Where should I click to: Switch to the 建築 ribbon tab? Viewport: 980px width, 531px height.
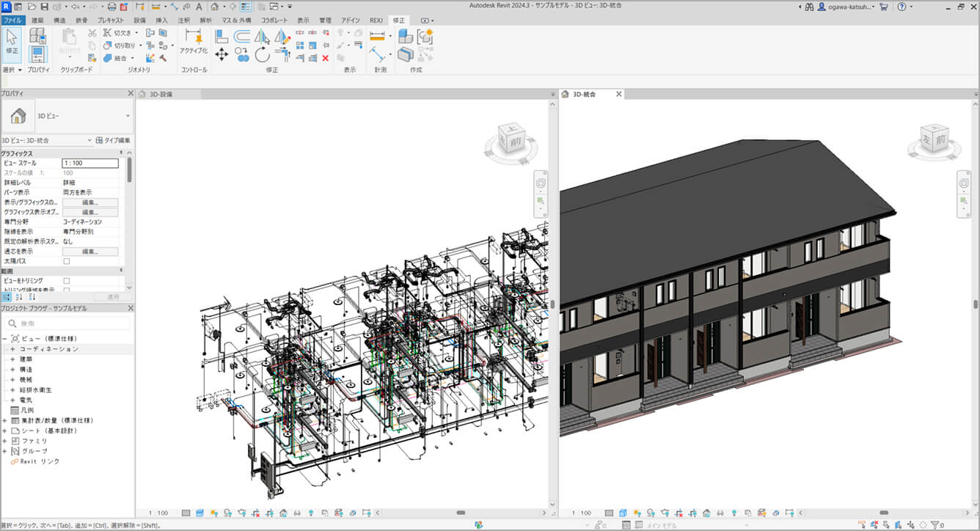(37, 21)
